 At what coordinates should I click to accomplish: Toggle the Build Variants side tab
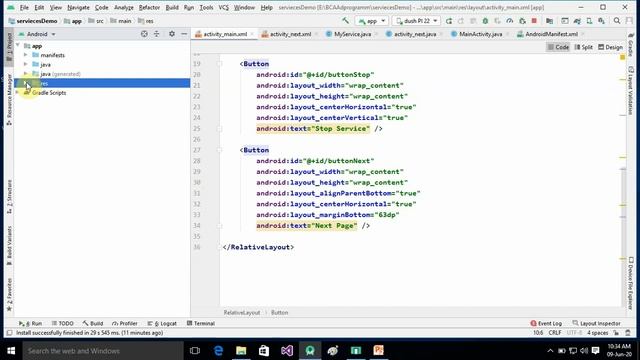(9, 246)
